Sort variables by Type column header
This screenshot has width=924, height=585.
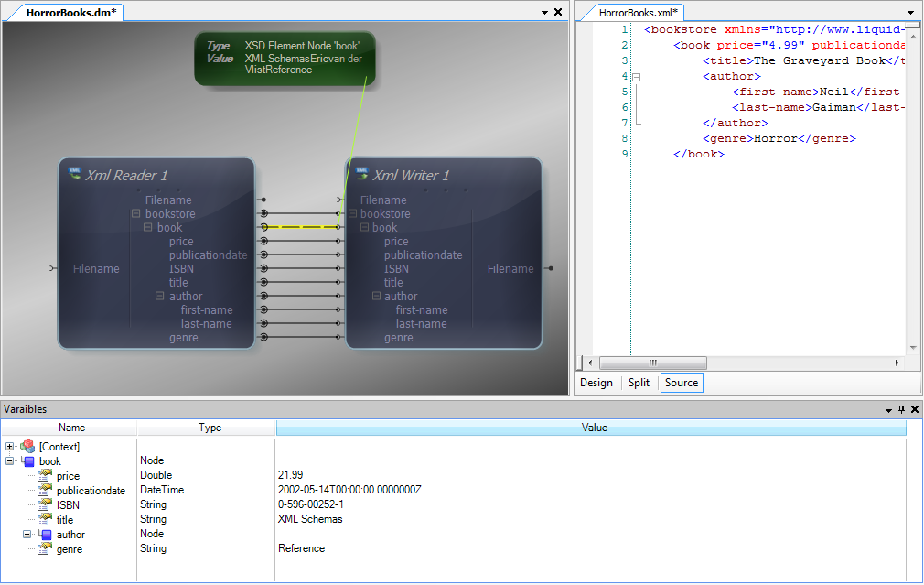click(x=210, y=428)
